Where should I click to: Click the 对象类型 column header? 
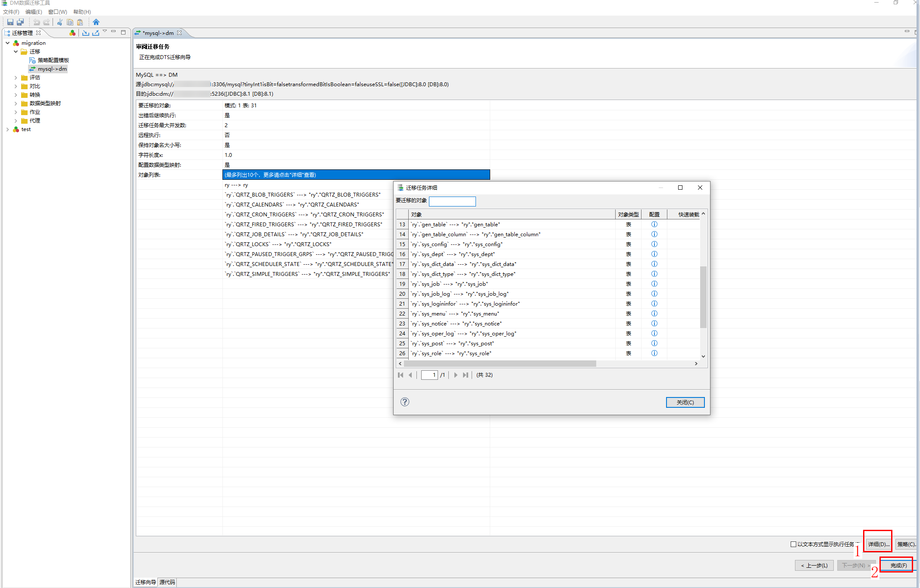pos(628,214)
